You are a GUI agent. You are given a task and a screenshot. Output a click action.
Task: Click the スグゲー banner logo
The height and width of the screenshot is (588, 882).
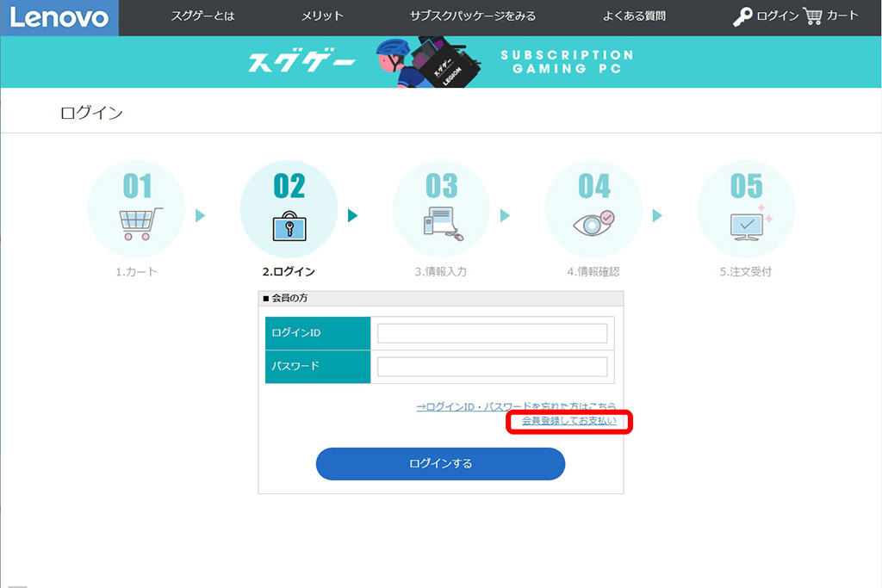(302, 61)
